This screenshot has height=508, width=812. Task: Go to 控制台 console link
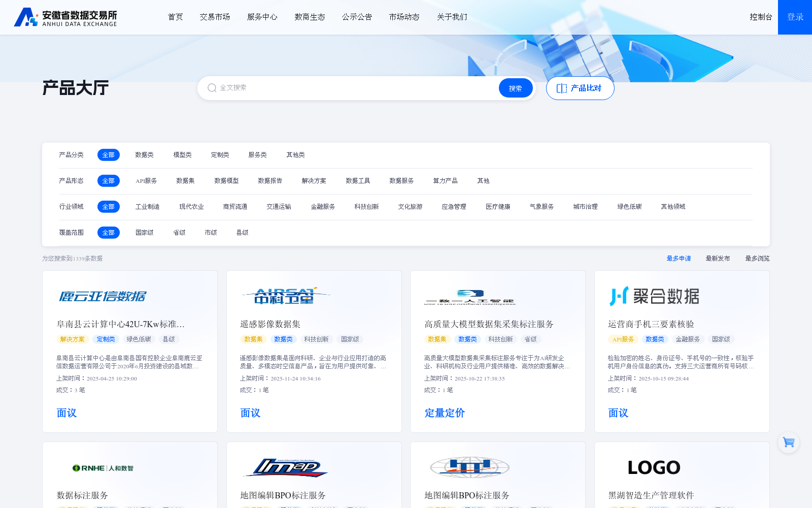tap(761, 17)
